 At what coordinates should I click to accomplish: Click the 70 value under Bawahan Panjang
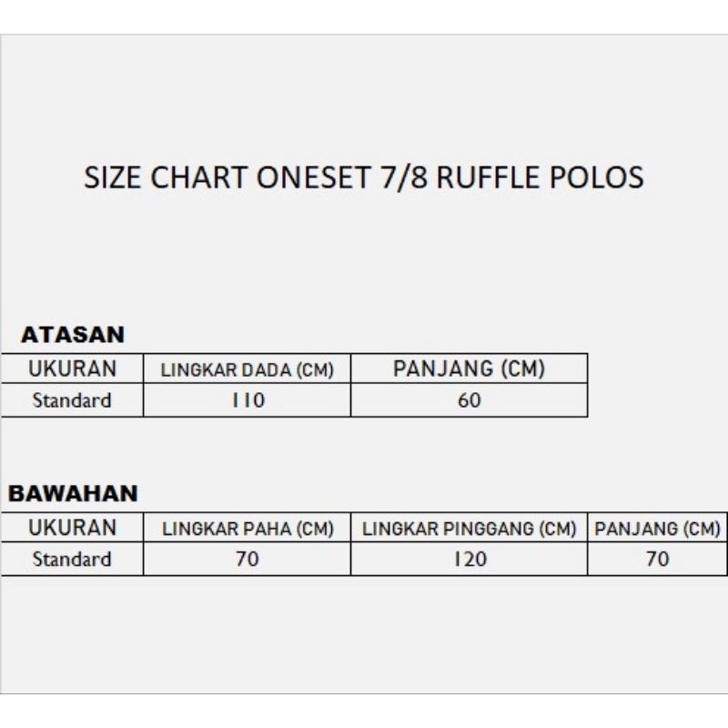(x=656, y=559)
